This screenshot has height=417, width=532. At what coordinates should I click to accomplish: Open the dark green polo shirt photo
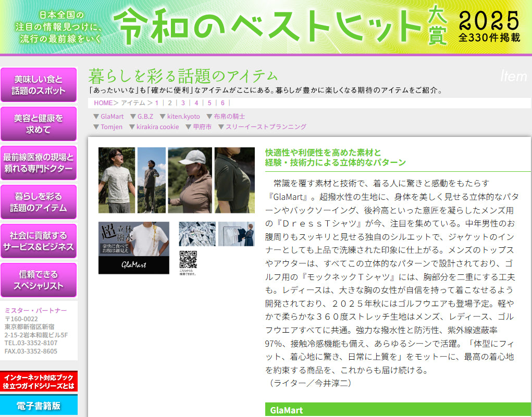point(234,180)
